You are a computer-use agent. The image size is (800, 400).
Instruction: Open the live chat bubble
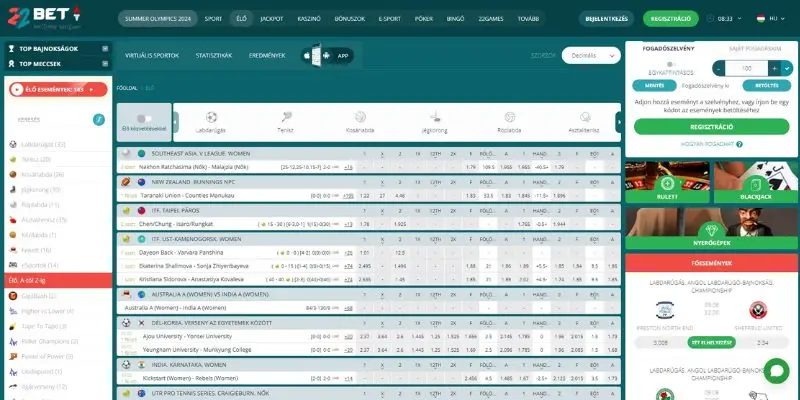point(777,371)
